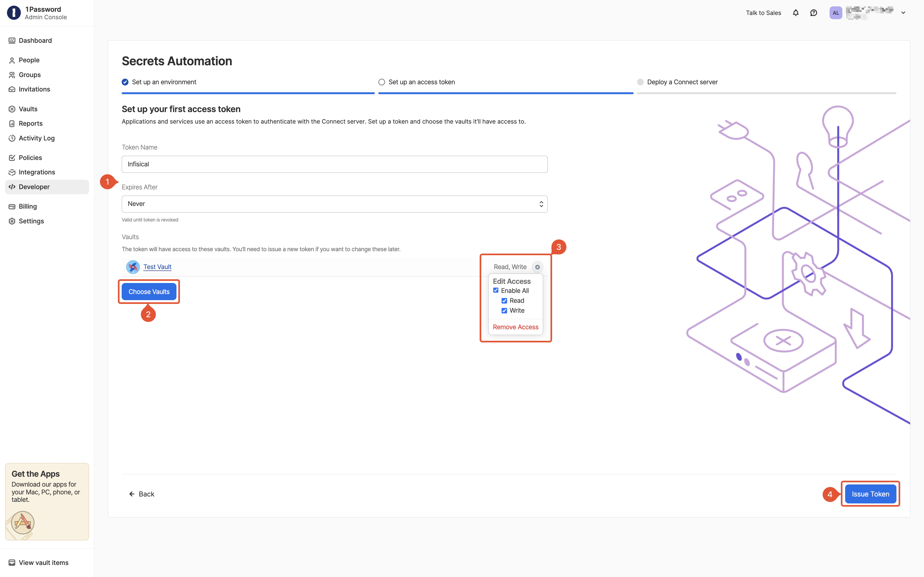
Task: Open Reports in the sidebar
Action: (x=47, y=124)
